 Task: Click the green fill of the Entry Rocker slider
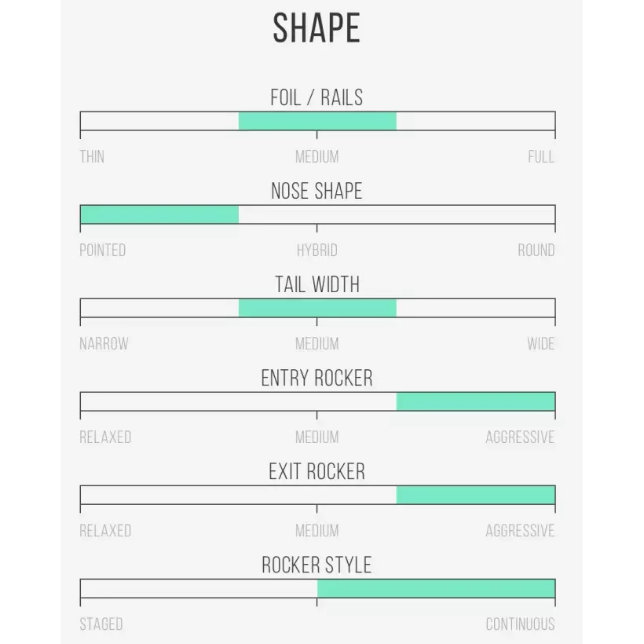475,401
